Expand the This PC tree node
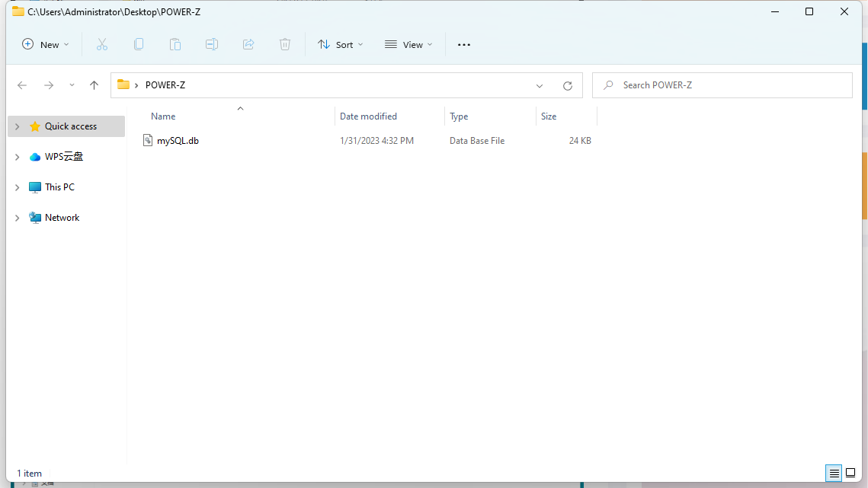This screenshot has width=868, height=488. click(18, 187)
